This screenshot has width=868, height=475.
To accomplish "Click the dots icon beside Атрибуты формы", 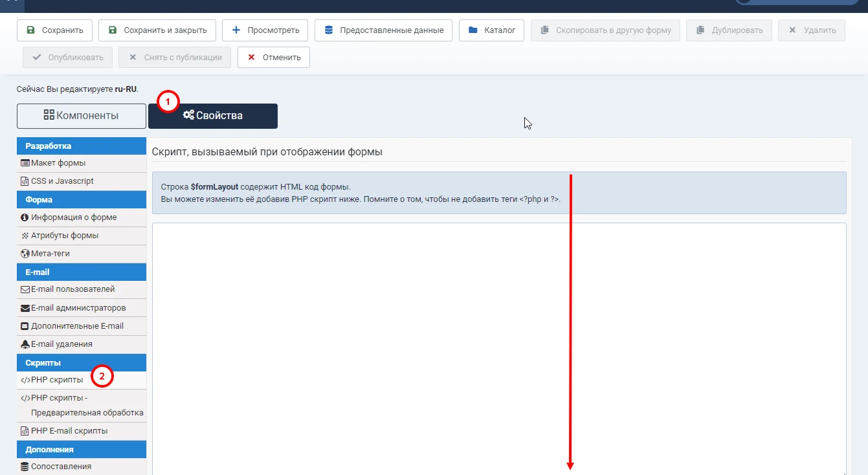I will click(x=25, y=236).
